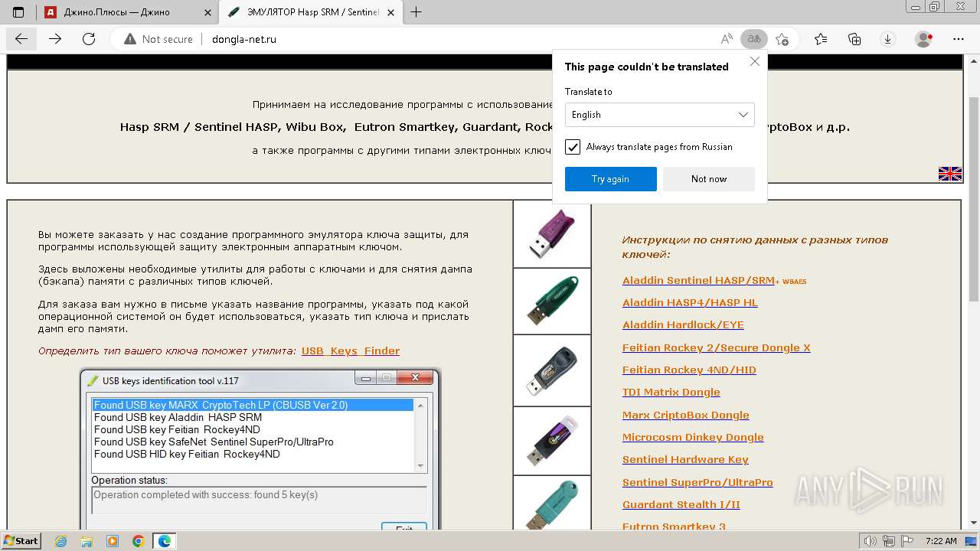Open the Read aloud icon
The height and width of the screenshot is (551, 980).
click(x=727, y=39)
